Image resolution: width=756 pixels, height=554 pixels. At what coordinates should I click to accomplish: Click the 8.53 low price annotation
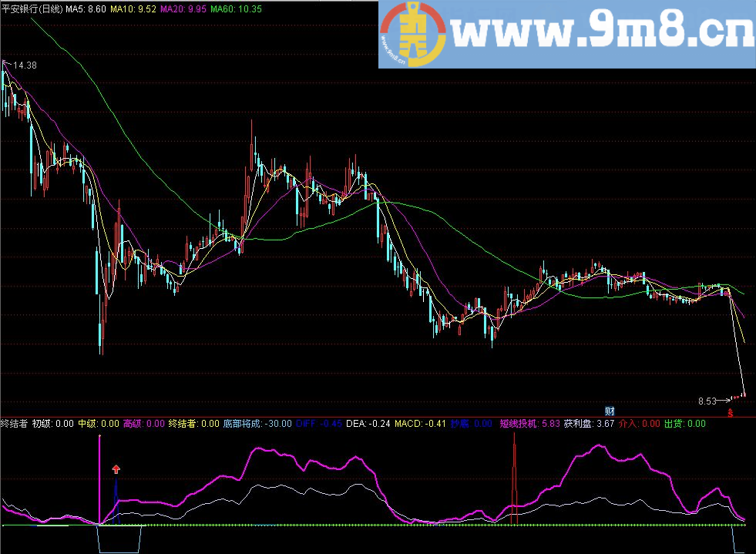click(x=707, y=401)
